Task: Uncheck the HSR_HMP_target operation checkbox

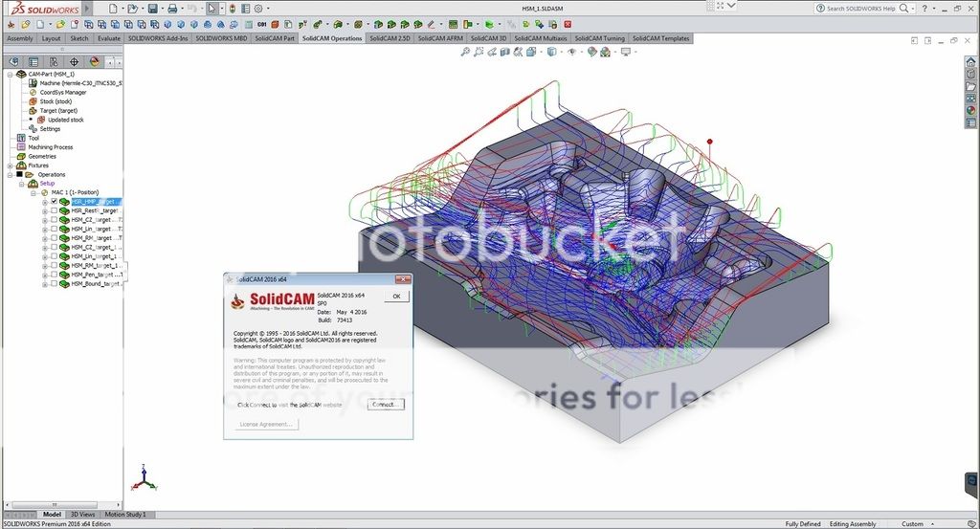Action: click(54, 202)
